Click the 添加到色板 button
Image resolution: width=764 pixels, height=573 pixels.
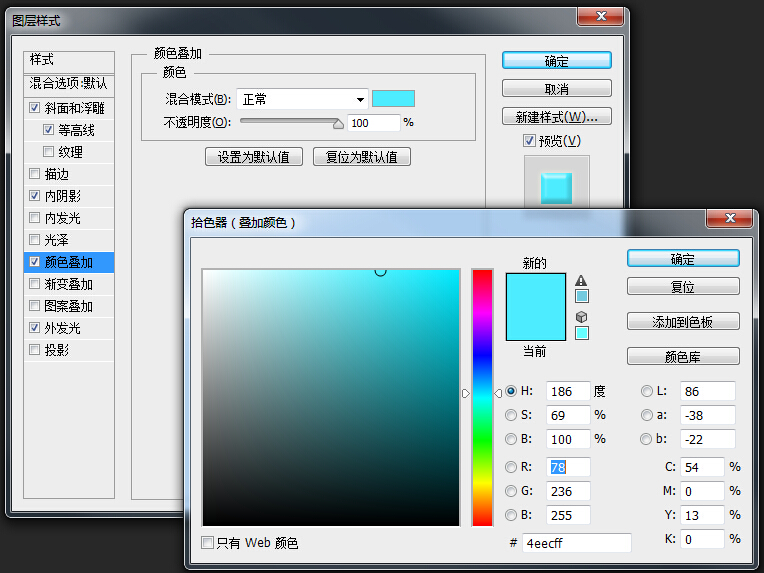(683, 321)
